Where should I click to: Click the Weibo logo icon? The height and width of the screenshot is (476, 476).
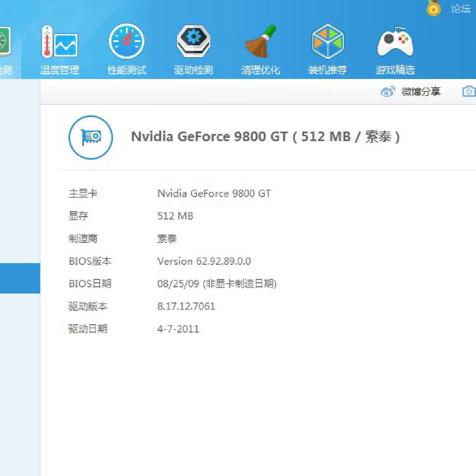tap(388, 91)
